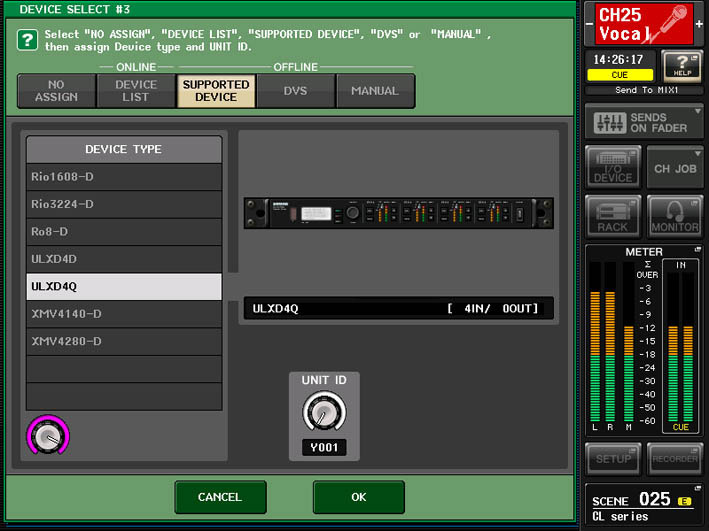Image resolution: width=709 pixels, height=531 pixels.
Task: Click the Y001 unit ID value field
Action: coord(324,447)
